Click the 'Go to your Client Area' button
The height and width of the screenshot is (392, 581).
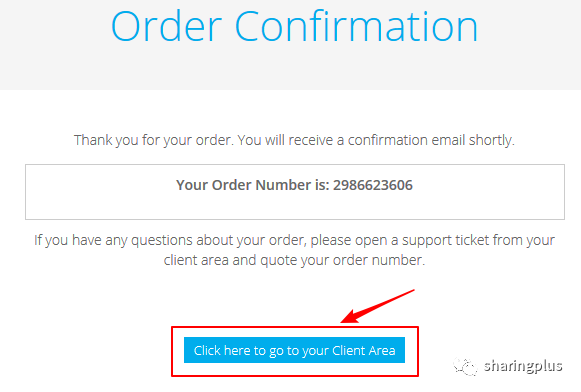coord(294,350)
